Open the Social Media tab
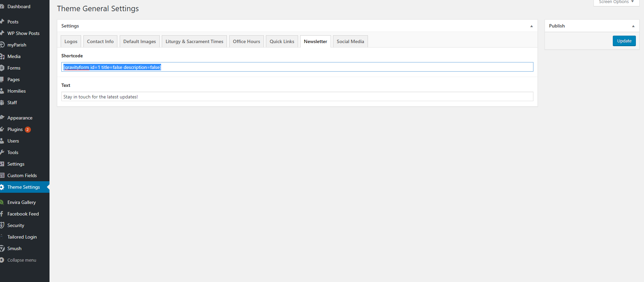The width and height of the screenshot is (644, 282). [x=350, y=41]
